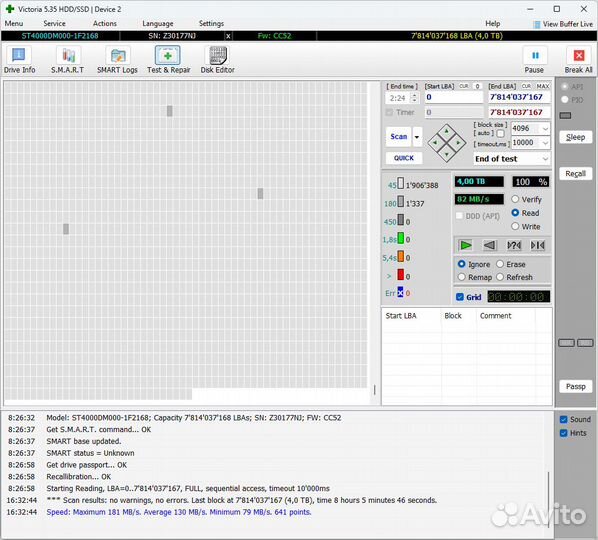Image resolution: width=598 pixels, height=540 pixels.
Task: Click the Sleep button
Action: coord(575,137)
